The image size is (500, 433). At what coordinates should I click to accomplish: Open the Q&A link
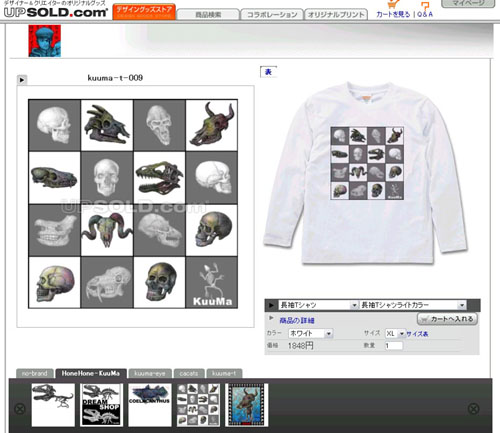[x=425, y=14]
